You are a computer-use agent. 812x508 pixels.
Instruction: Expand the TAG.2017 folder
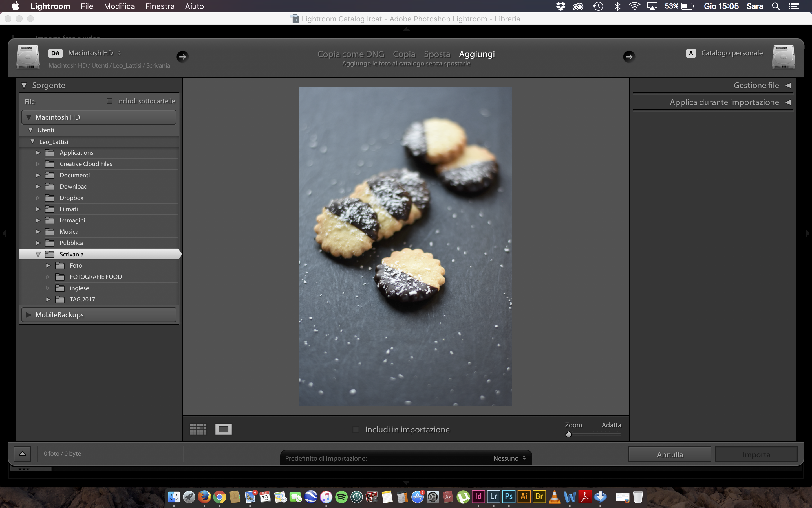click(x=48, y=299)
